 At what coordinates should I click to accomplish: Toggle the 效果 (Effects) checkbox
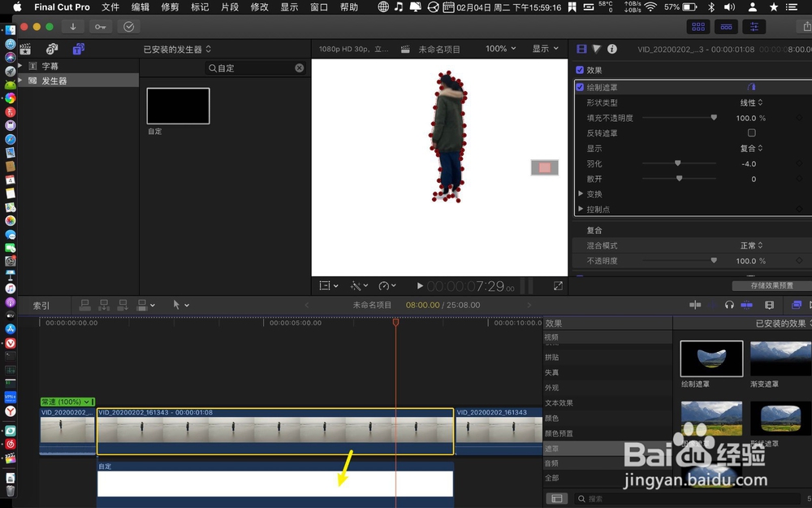580,70
